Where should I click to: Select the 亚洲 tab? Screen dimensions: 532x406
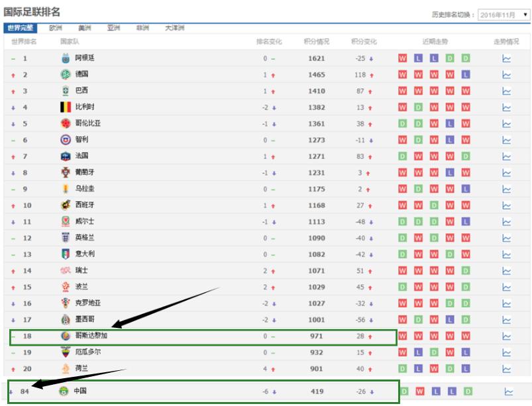pyautogui.click(x=113, y=28)
